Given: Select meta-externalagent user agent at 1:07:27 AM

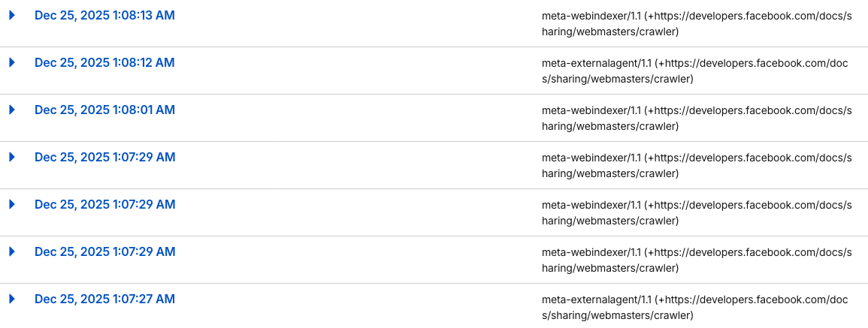Looking at the screenshot, I should [x=694, y=307].
